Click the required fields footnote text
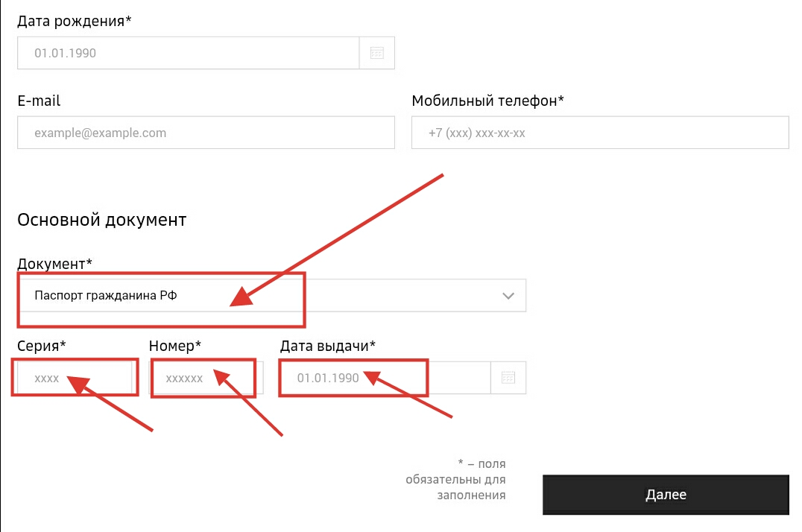Screen dimensions: 802x532 tap(456, 479)
